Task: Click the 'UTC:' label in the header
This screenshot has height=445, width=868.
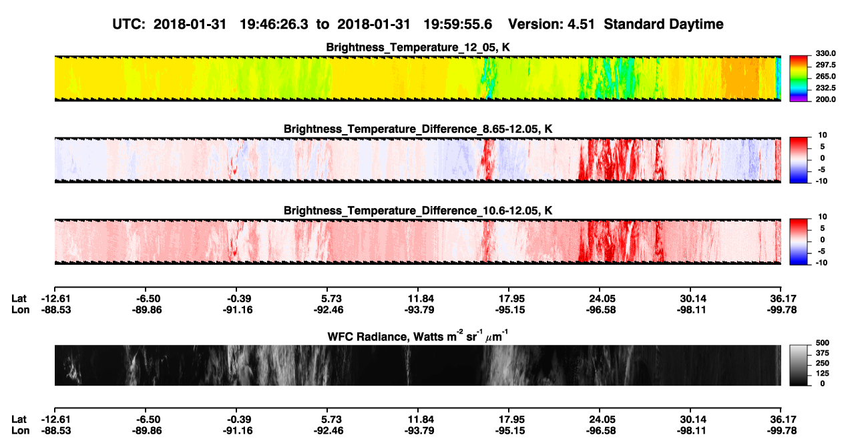Action: click(130, 24)
